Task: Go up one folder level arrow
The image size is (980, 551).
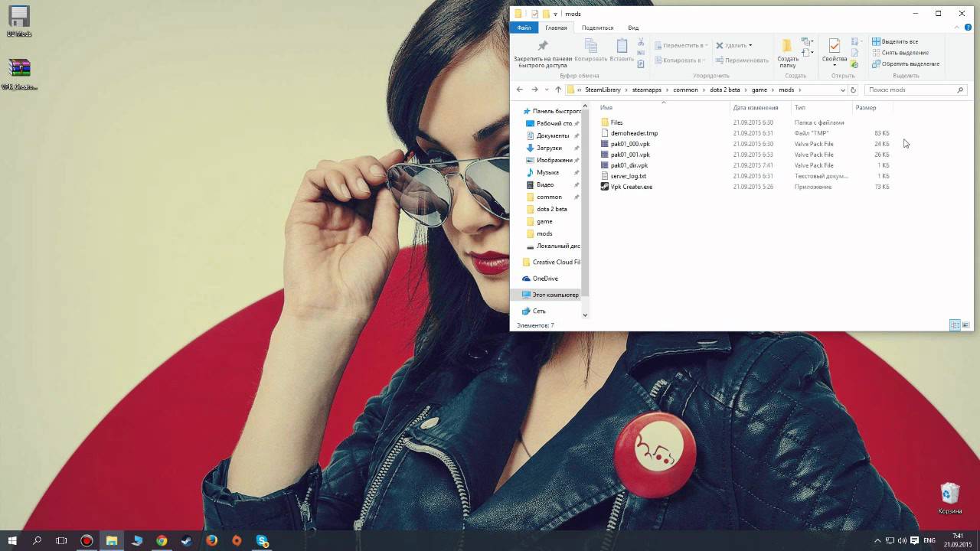Action: coord(558,90)
